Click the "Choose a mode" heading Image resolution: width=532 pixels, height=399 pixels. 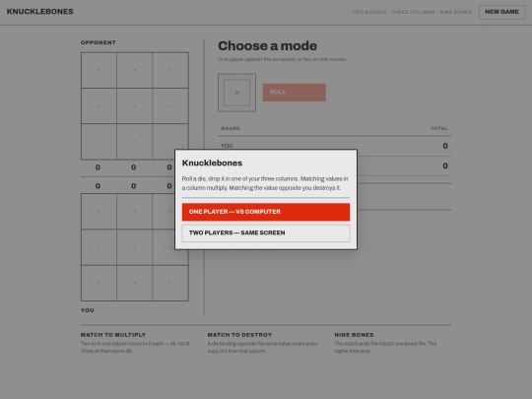(x=267, y=45)
